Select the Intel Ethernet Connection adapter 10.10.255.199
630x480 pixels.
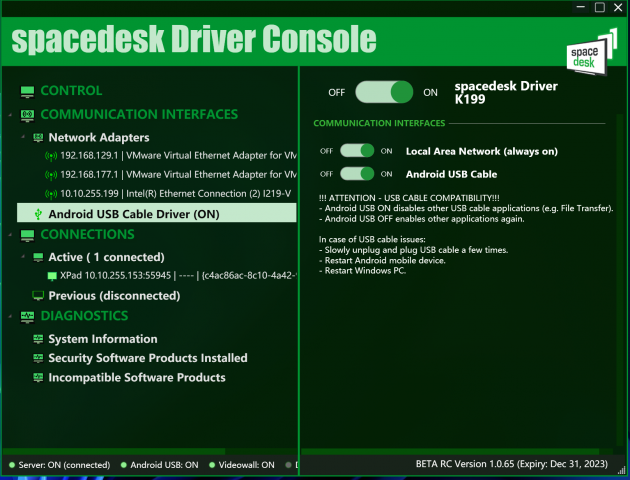point(175,193)
